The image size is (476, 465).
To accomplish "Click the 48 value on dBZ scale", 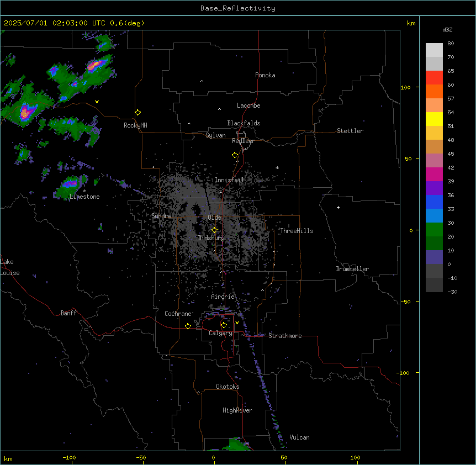I will point(451,140).
